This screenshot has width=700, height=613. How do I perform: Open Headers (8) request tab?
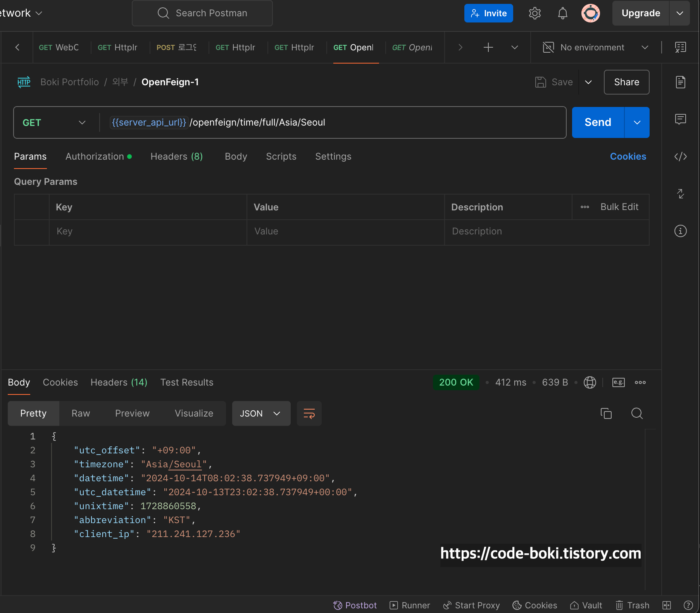tap(176, 157)
